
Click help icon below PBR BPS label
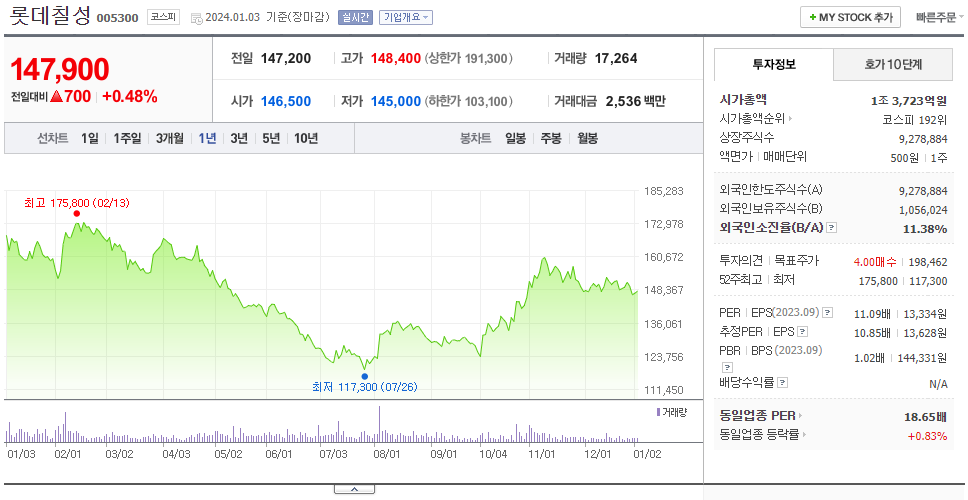727,367
